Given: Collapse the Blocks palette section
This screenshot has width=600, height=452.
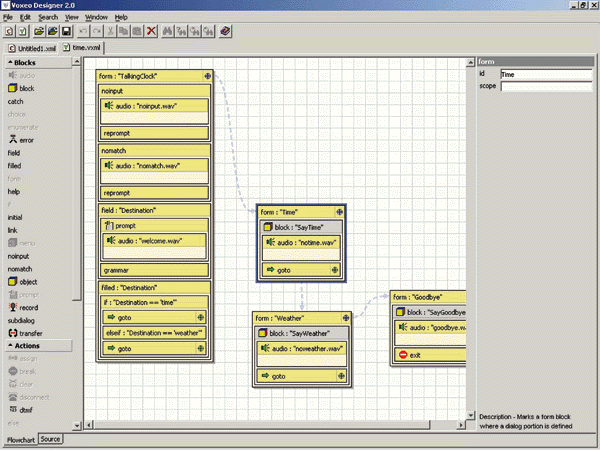Looking at the screenshot, I should (9, 63).
